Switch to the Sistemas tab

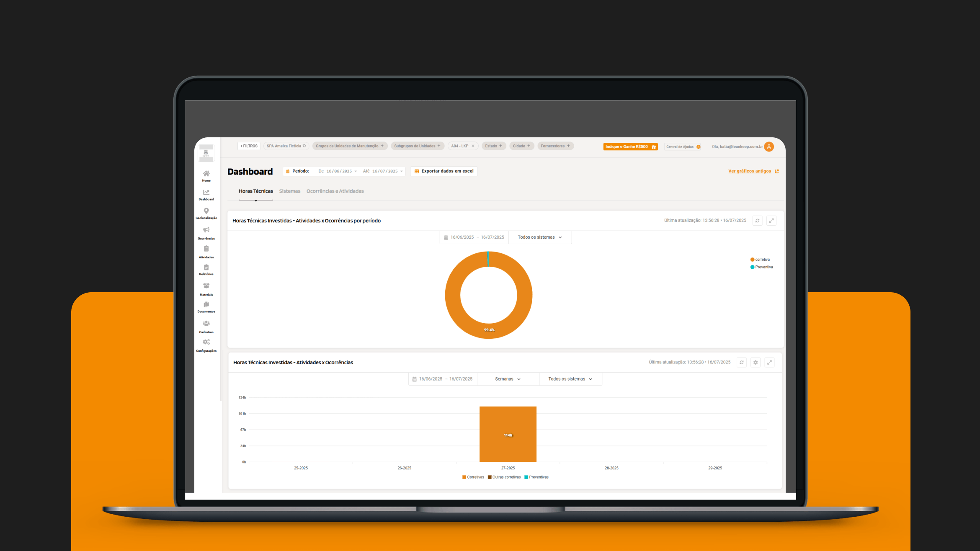pyautogui.click(x=289, y=191)
